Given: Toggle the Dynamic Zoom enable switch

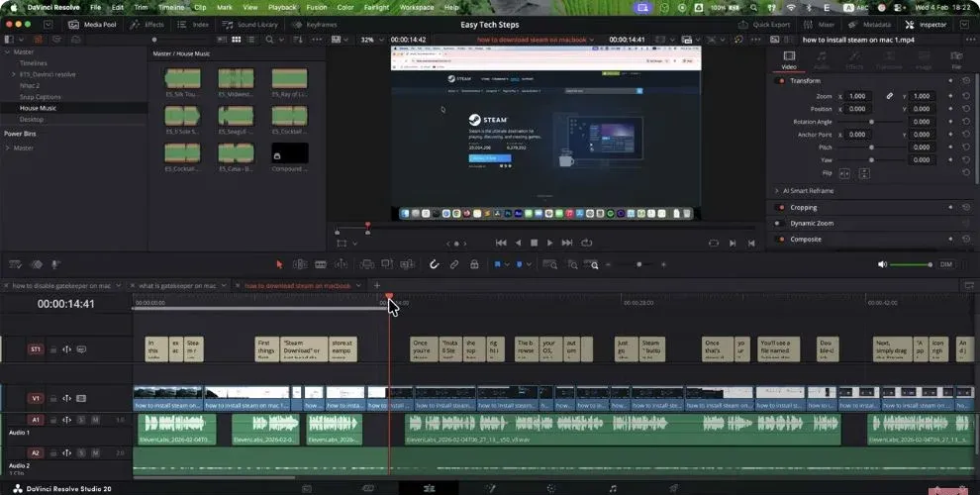Looking at the screenshot, I should tap(779, 223).
